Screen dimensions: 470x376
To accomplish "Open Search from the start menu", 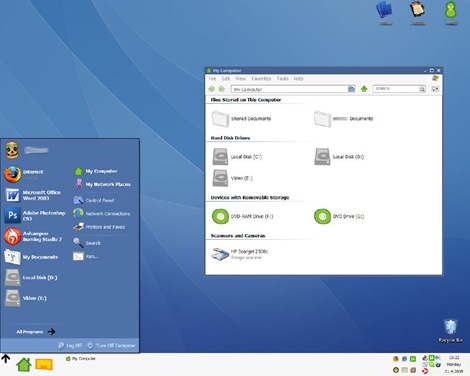I will tap(87, 243).
